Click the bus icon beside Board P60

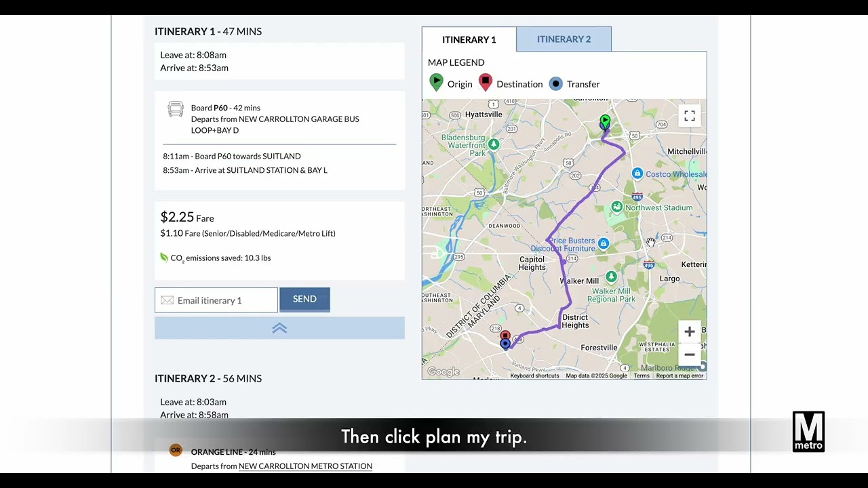tap(176, 109)
